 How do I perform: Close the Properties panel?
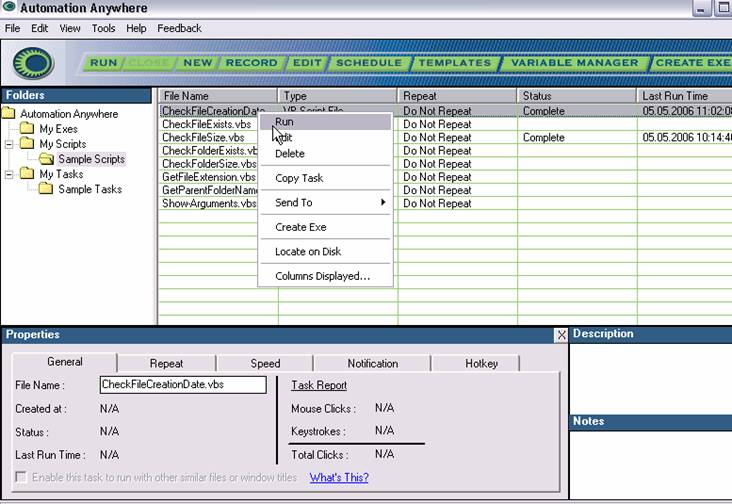(x=561, y=335)
